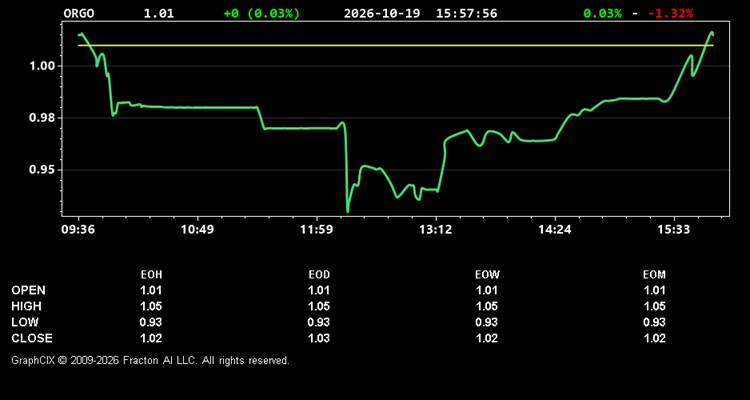Click the OPEN value in the EOD column
Screen dimensions: 750x400
[x=319, y=290]
